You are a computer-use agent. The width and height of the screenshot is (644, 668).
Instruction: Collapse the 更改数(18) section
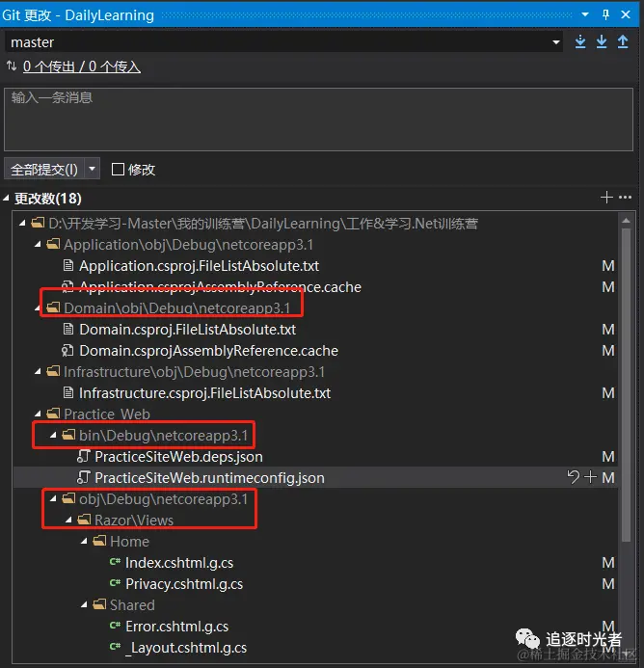click(6, 199)
